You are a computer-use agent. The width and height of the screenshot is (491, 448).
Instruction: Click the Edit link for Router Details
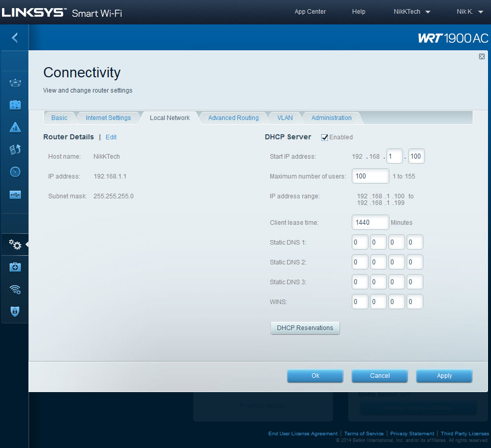click(x=111, y=137)
